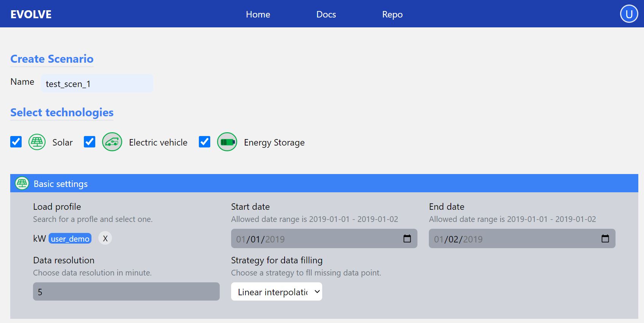
Task: Select the user_demo load profile tag
Action: [70, 239]
